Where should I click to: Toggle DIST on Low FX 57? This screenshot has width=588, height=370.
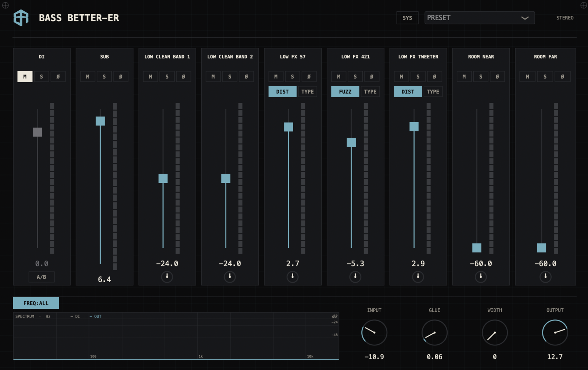[x=282, y=91]
